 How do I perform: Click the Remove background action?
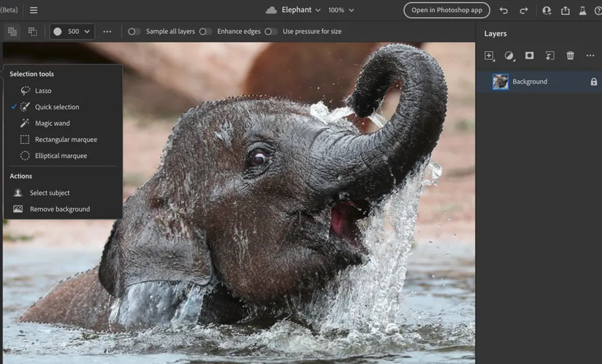click(x=60, y=209)
